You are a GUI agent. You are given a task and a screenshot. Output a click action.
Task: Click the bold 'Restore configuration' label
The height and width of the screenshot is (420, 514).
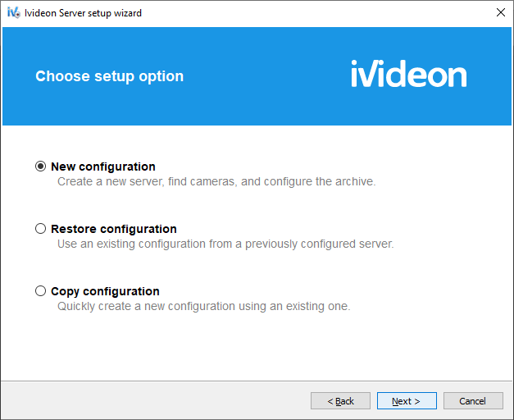tap(114, 229)
